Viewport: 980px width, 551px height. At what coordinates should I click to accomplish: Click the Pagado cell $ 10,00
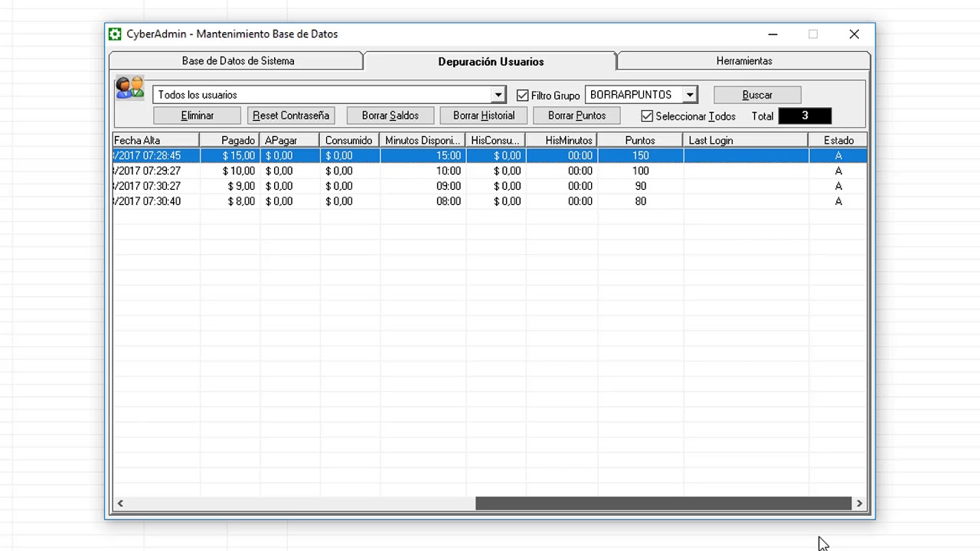(x=230, y=171)
